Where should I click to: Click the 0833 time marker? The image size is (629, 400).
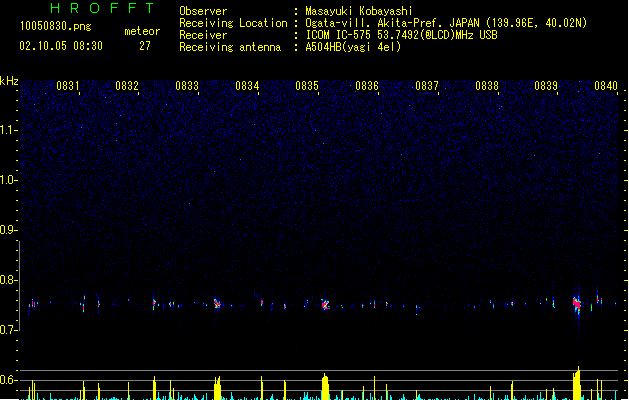[x=187, y=86]
